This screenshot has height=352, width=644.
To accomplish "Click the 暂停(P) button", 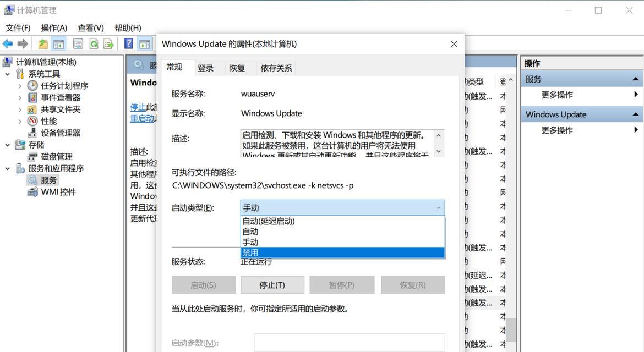I will [342, 285].
